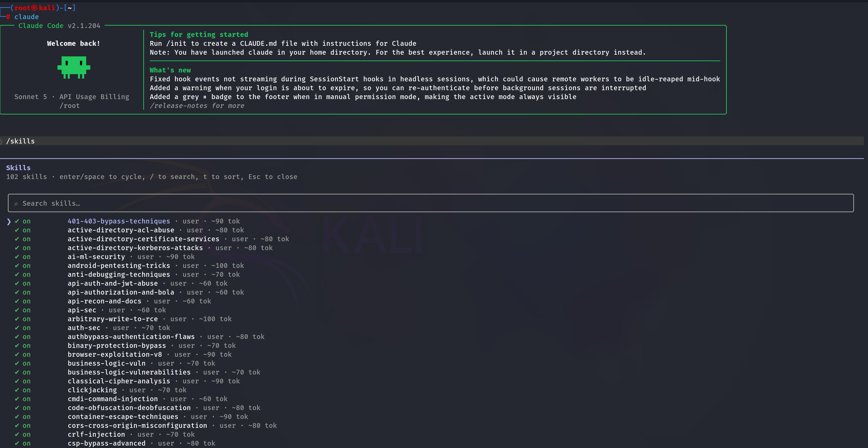Image resolution: width=868 pixels, height=448 pixels.
Task: Click the Tips for getting started heading
Action: pyautogui.click(x=199, y=35)
